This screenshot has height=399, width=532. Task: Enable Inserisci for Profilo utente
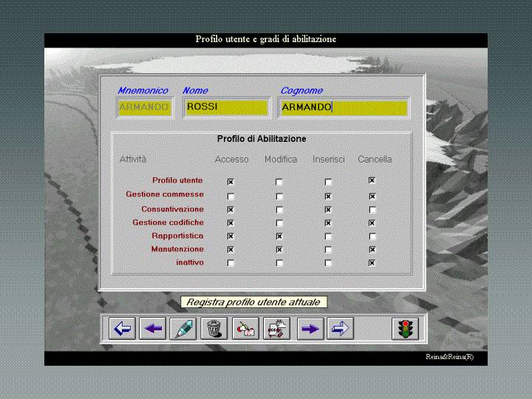(x=328, y=182)
